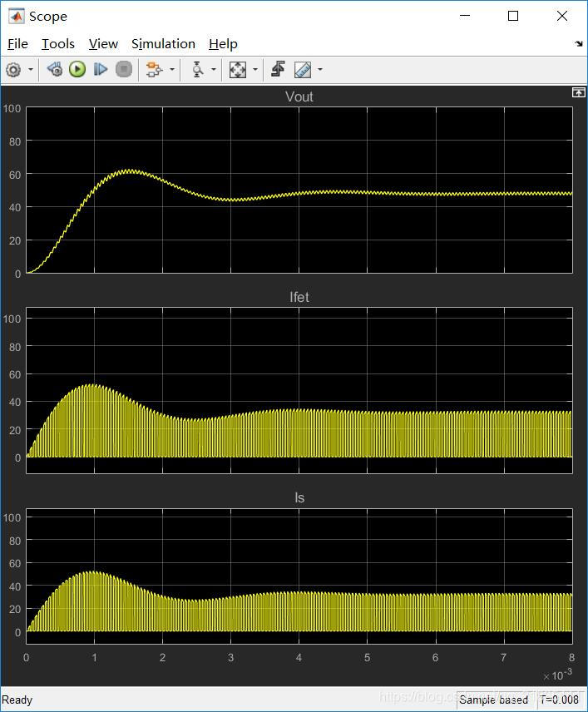
Task: Minimize the Scope window
Action: pyautogui.click(x=465, y=16)
